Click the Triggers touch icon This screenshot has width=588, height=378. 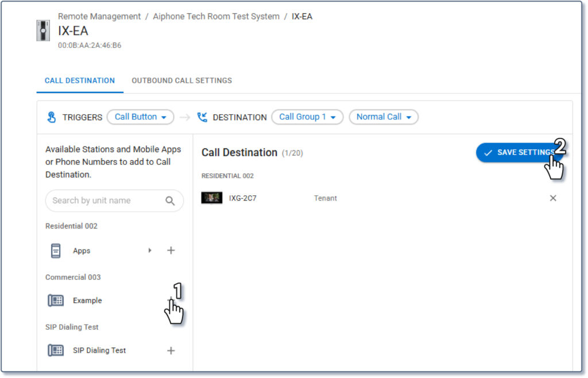(52, 117)
